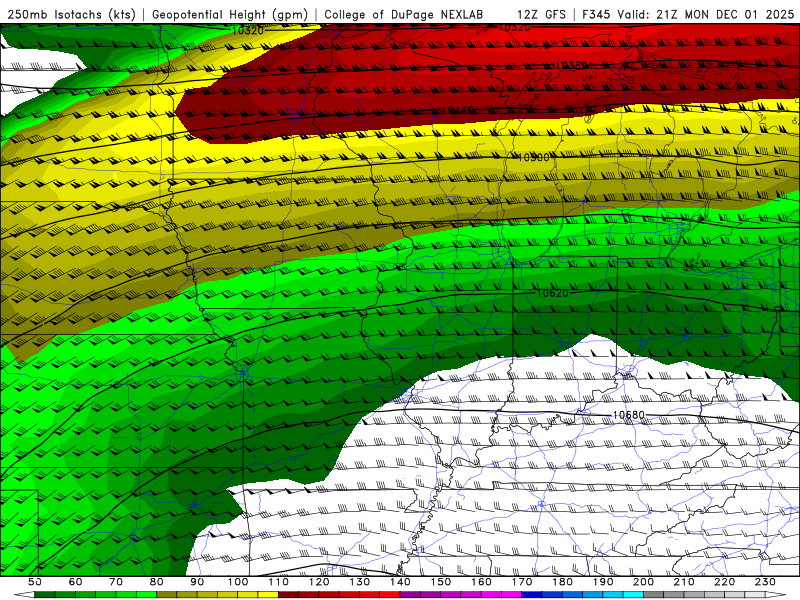This screenshot has height=600, width=800.
Task: Click the '12Z GFS' model run text
Action: (541, 15)
